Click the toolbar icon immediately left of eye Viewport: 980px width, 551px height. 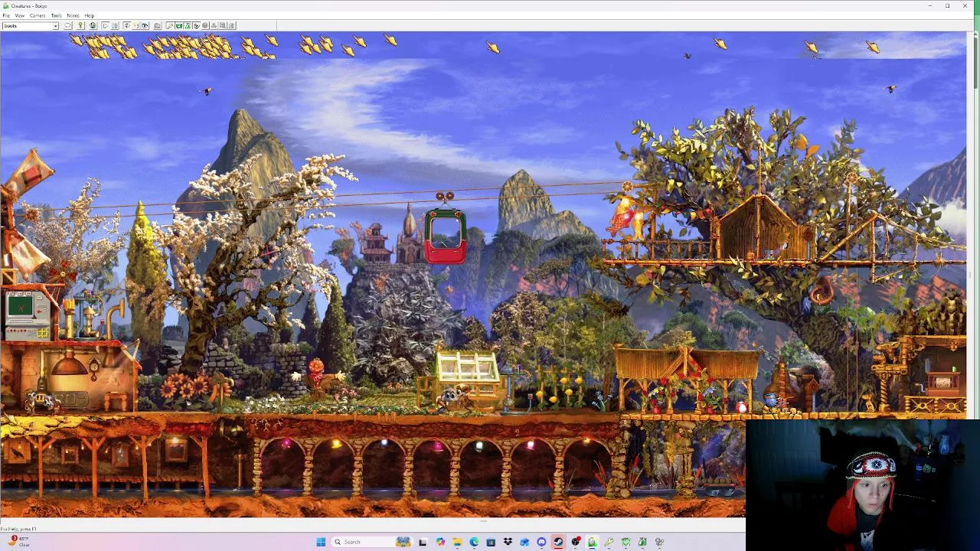136,26
